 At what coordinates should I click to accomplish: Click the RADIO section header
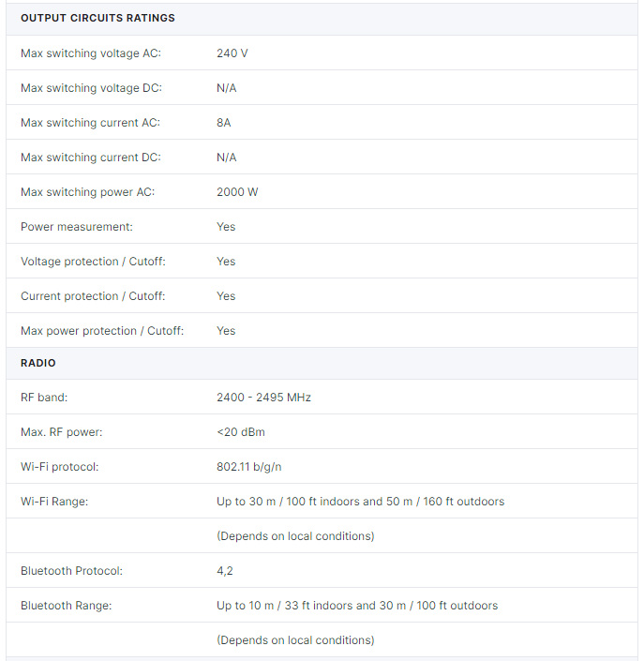click(x=37, y=363)
